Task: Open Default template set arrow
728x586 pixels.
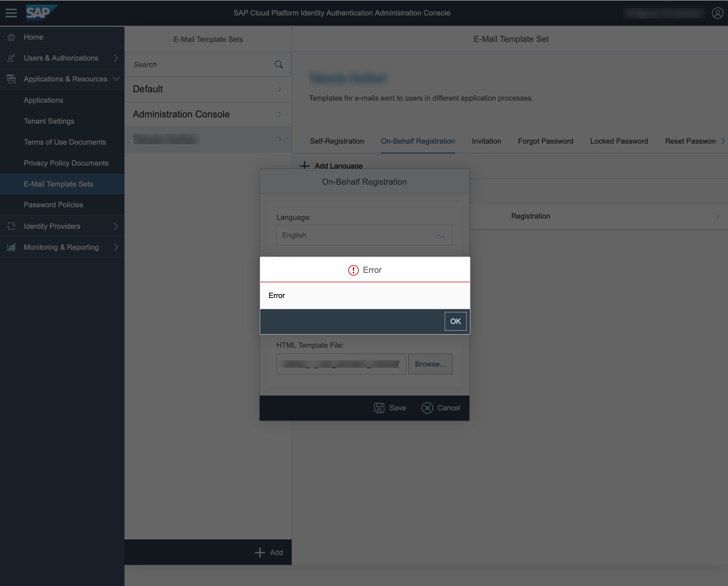Action: click(280, 89)
